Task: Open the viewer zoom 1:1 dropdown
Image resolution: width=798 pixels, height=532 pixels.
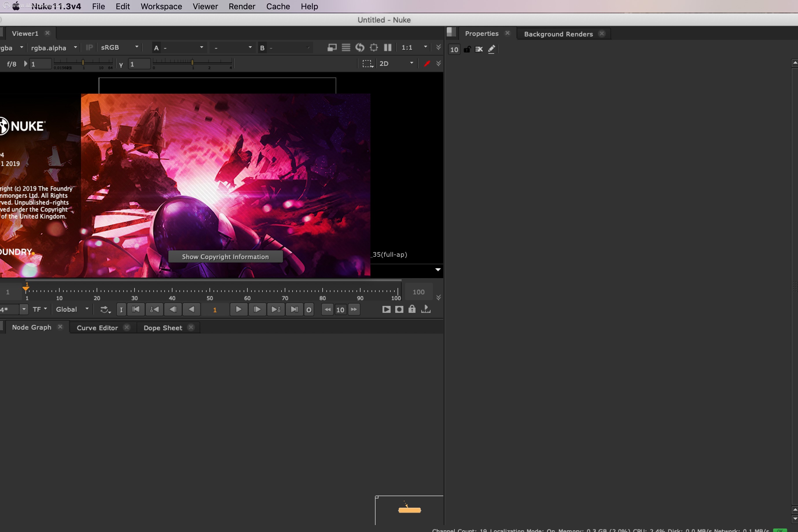Action: point(414,47)
